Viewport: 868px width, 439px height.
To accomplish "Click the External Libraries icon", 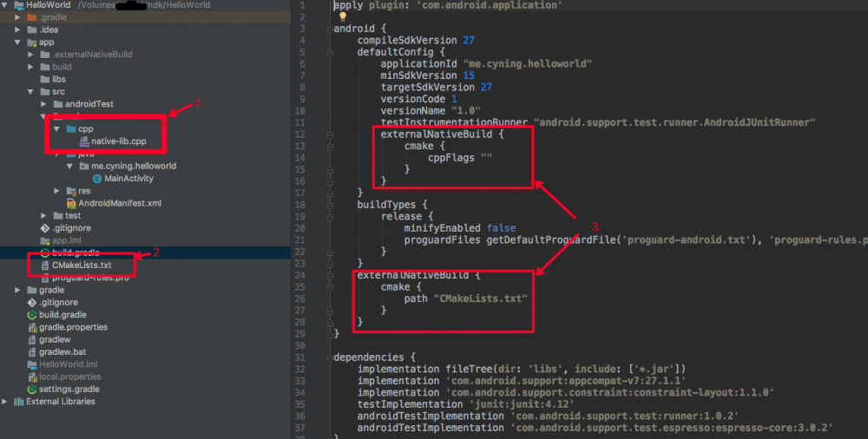I will [19, 402].
